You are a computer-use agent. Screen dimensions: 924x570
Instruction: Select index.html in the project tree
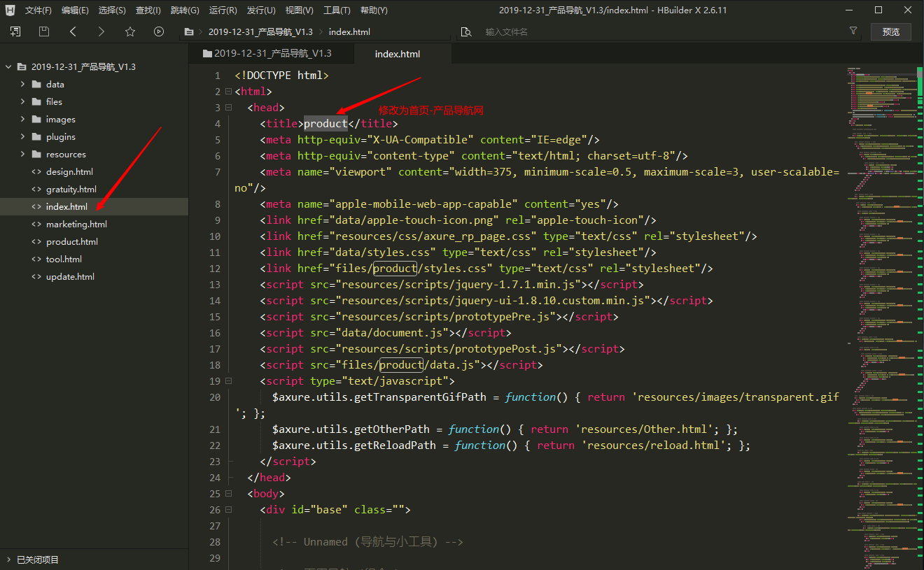(94, 207)
